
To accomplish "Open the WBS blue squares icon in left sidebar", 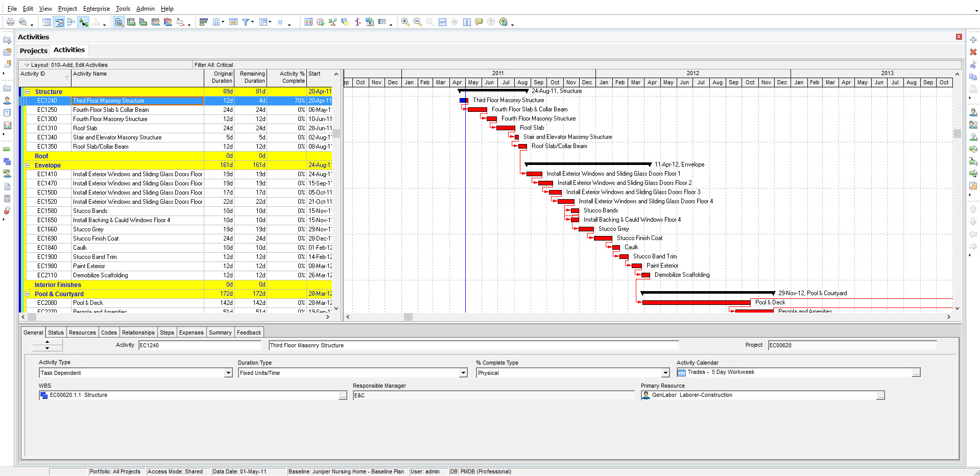I will [x=7, y=161].
